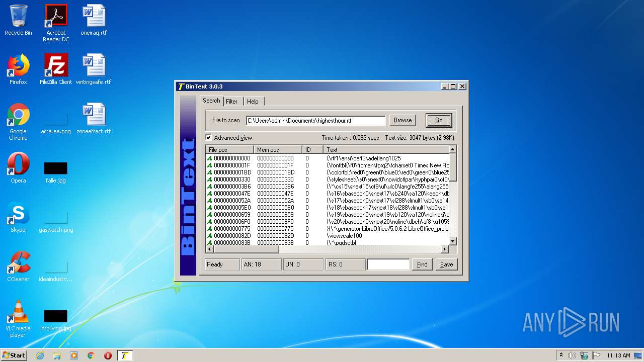
Task: Sort by the Text column header
Action: [386, 150]
